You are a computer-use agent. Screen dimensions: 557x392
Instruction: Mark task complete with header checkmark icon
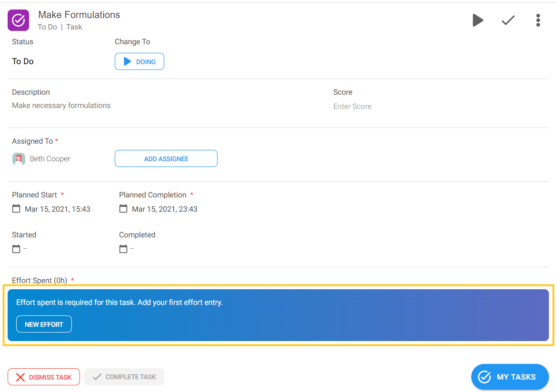coord(508,20)
